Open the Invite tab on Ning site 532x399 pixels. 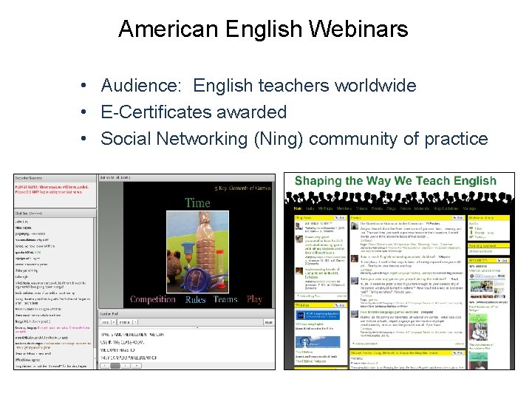pos(310,208)
